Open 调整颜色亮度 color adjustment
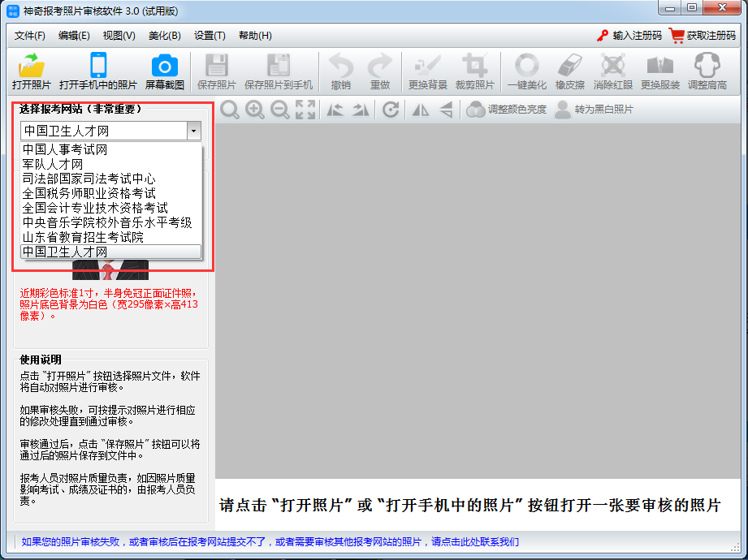This screenshot has width=748, height=560. [x=507, y=110]
